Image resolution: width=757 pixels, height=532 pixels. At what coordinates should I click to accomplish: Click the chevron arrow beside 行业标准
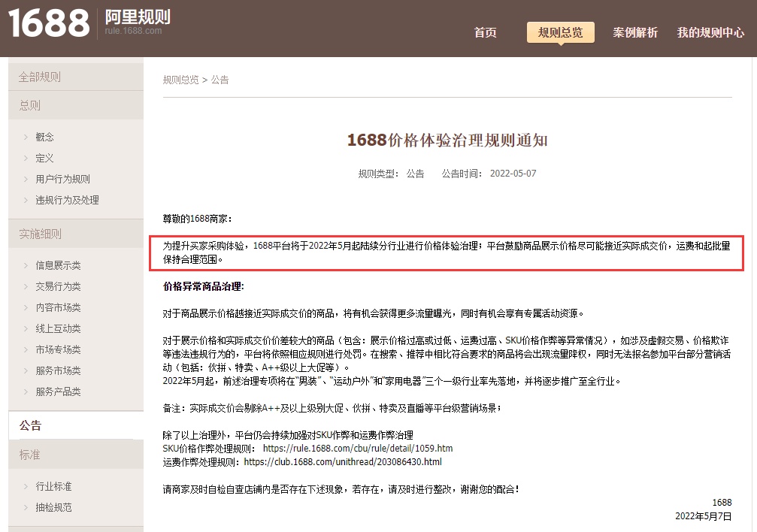(x=26, y=486)
